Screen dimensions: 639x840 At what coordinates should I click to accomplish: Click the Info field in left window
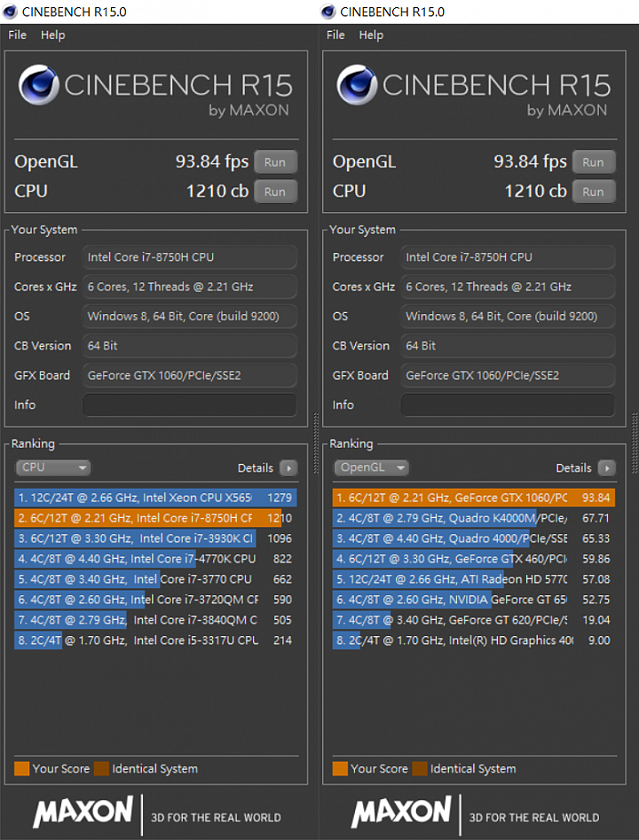click(189, 405)
